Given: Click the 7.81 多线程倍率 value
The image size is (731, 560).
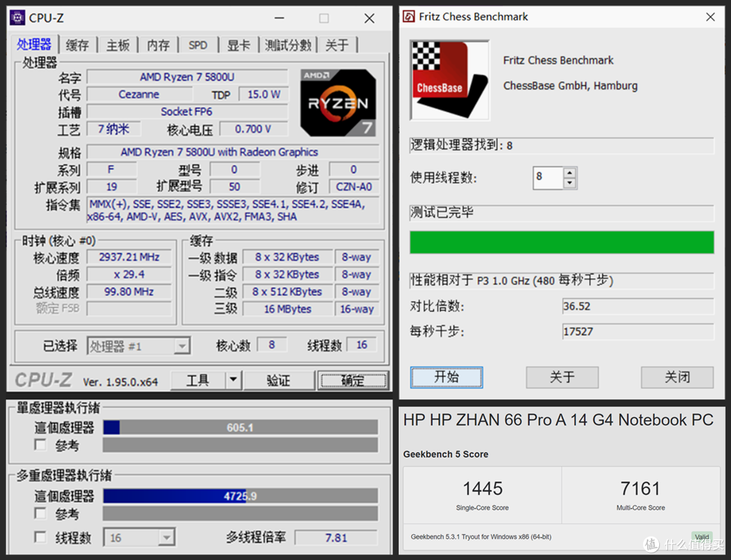Looking at the screenshot, I should click(336, 538).
